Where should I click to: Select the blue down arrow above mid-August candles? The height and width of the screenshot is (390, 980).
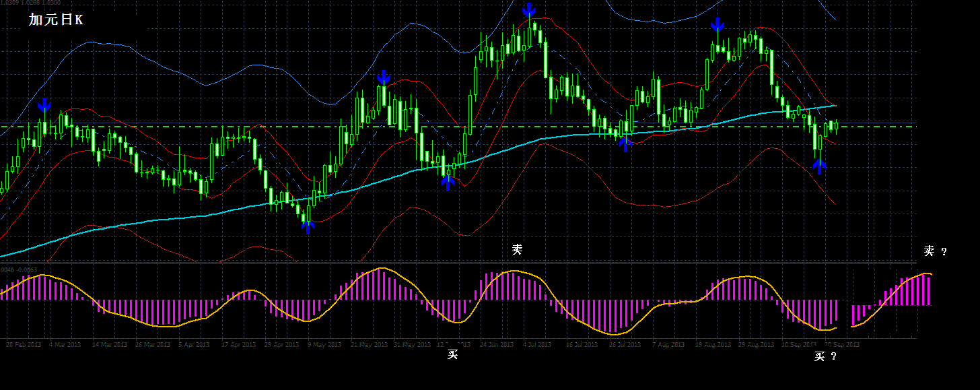point(717,26)
